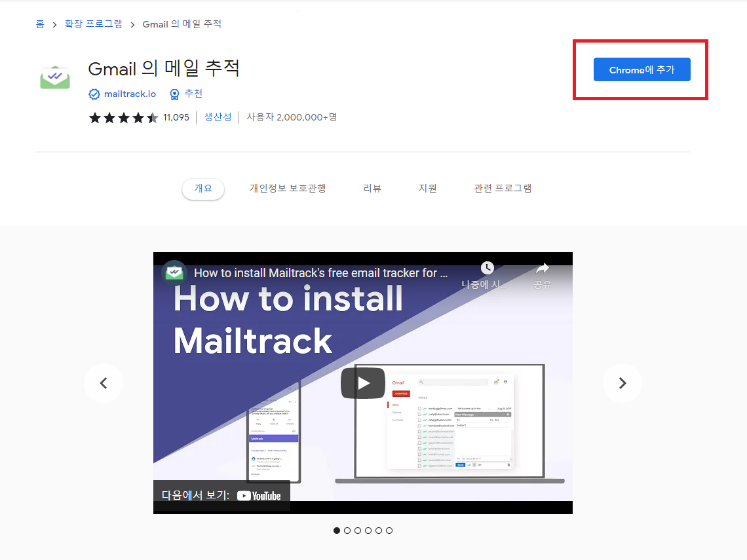Click the Chrome에 추가 button
747x560 pixels.
coord(642,69)
